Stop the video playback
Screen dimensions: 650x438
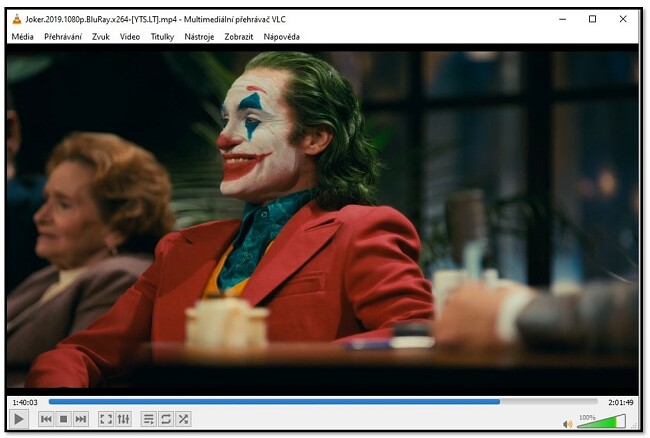(x=63, y=419)
